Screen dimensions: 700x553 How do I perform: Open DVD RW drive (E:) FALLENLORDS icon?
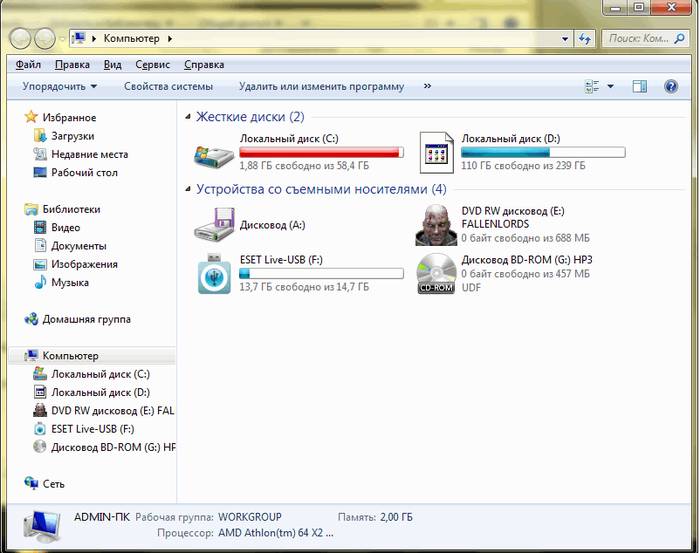tap(435, 225)
